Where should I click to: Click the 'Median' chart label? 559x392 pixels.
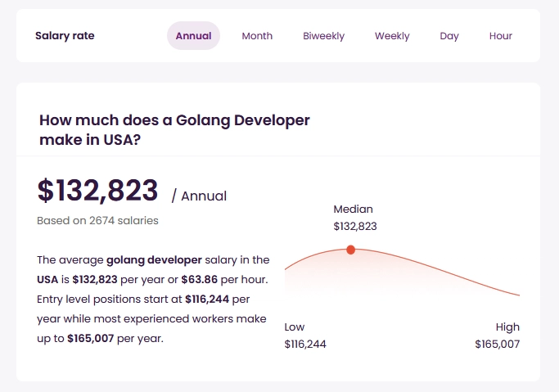(353, 210)
